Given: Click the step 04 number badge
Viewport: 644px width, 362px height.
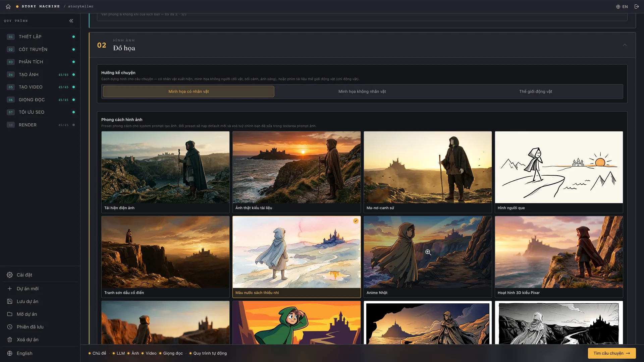Looking at the screenshot, I should (11, 75).
